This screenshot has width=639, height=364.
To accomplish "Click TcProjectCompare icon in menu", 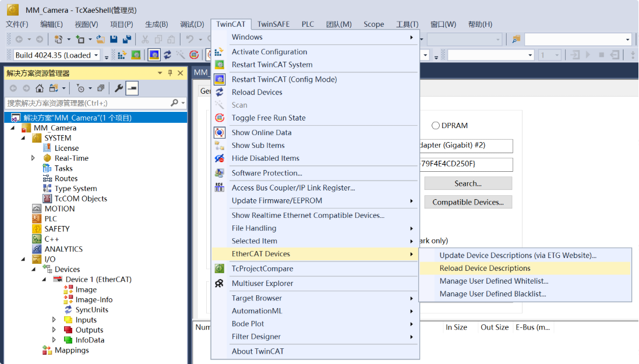I will click(x=219, y=268).
